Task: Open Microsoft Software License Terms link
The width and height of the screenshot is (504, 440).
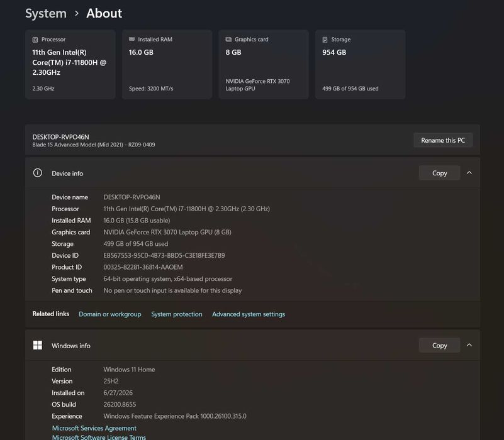Action: (x=99, y=437)
